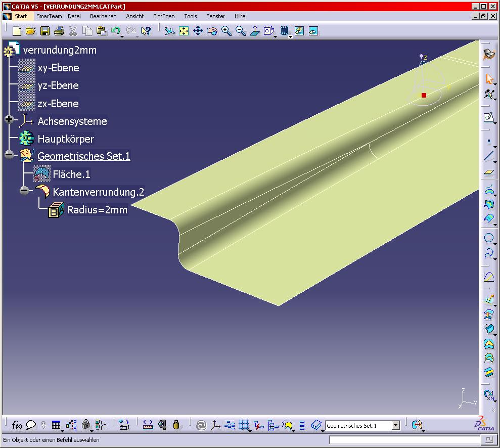Image resolution: width=500 pixels, height=448 pixels.
Task: Activate the Normal View tool
Action: (255, 31)
